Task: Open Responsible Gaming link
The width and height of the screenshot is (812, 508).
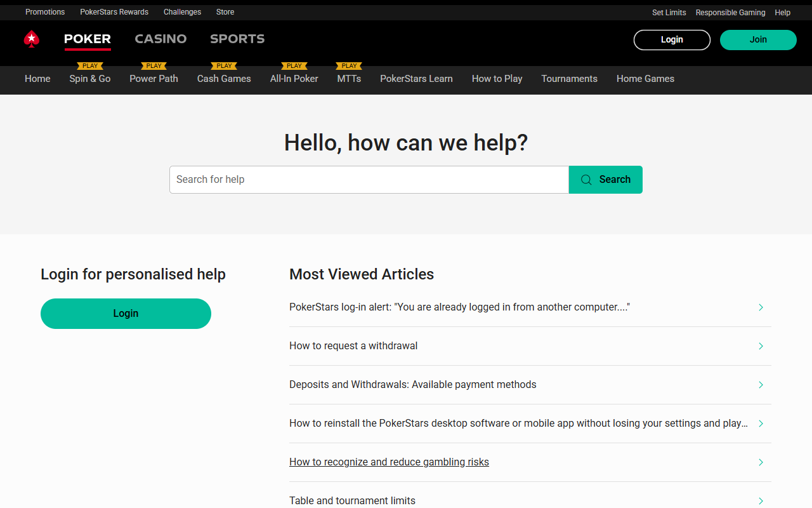Action: (730, 13)
